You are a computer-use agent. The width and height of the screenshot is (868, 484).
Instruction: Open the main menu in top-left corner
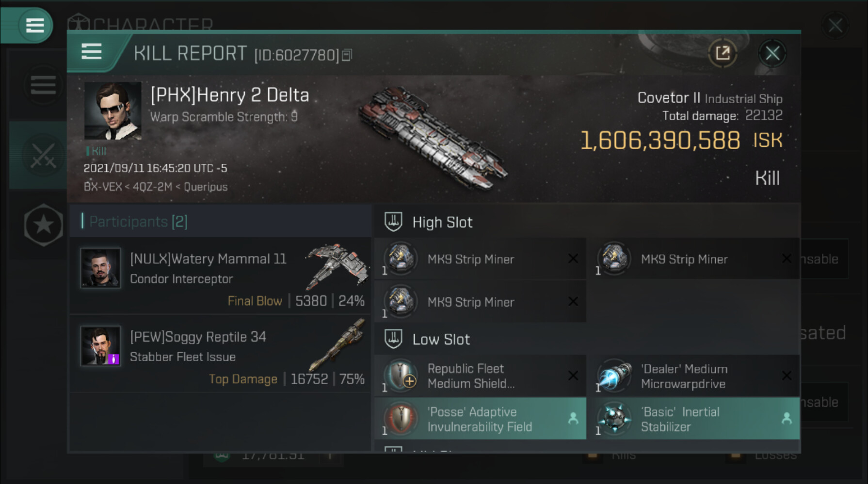[x=34, y=25]
